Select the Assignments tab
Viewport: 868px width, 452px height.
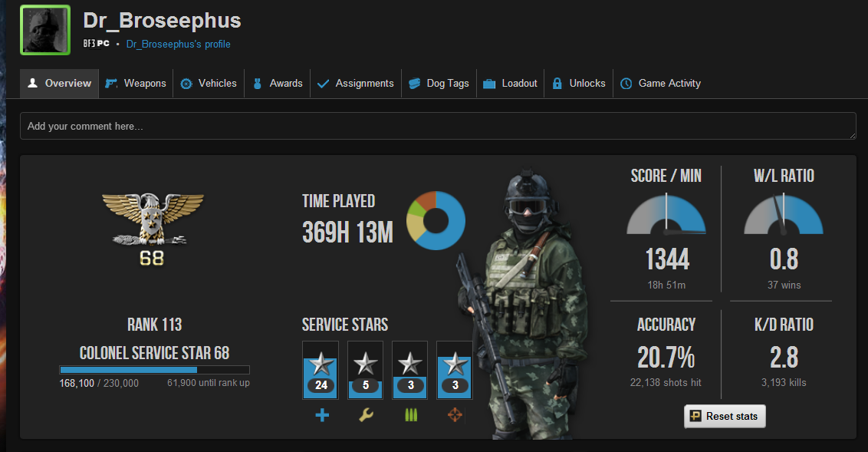pyautogui.click(x=355, y=84)
